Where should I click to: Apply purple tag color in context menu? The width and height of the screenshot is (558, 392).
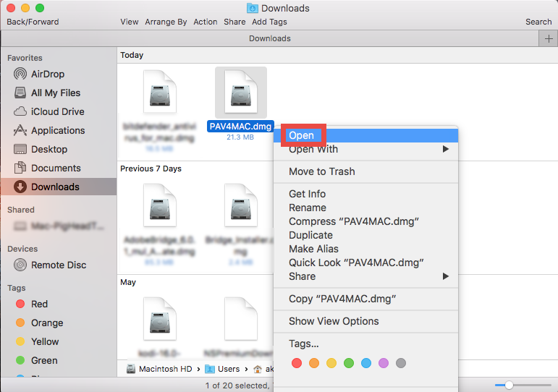click(x=384, y=363)
